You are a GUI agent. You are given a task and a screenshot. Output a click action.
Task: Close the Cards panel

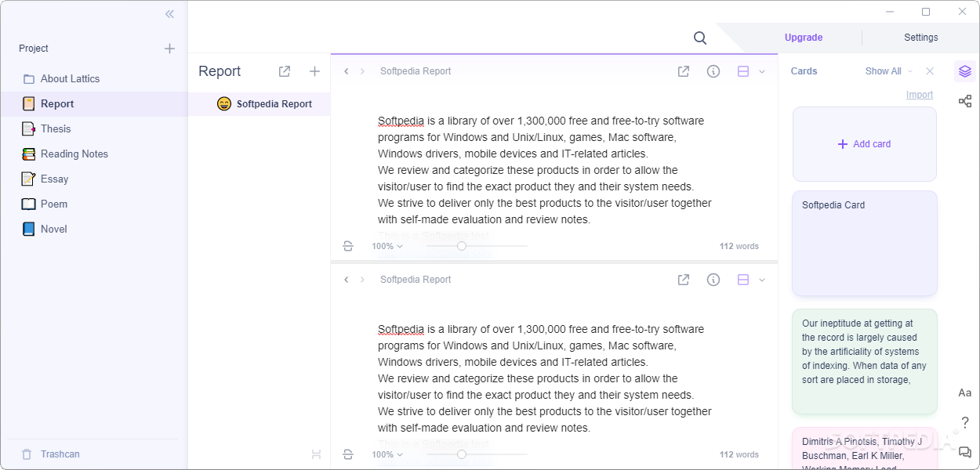tap(930, 71)
